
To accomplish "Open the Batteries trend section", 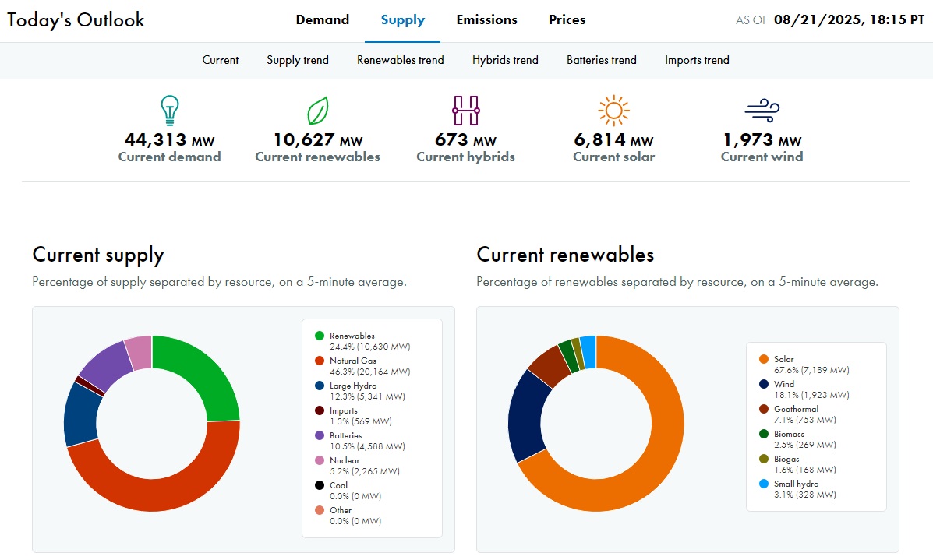I will (602, 60).
